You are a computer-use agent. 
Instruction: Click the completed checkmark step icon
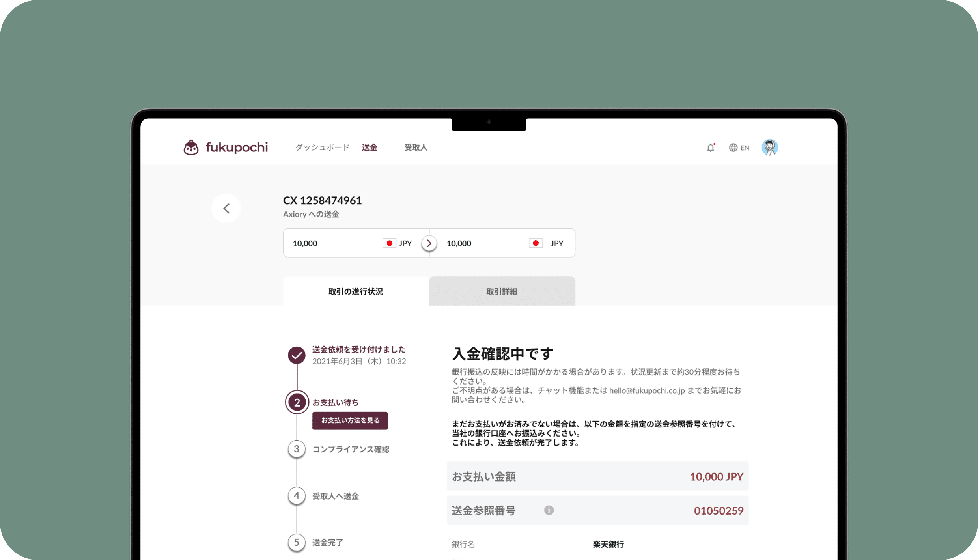pyautogui.click(x=297, y=355)
